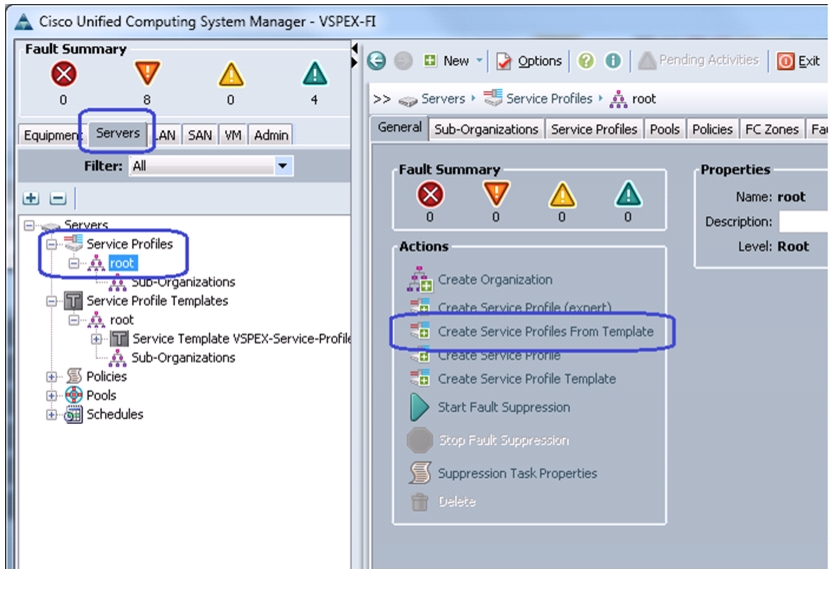Click critical fault icon in left Fault Summary
The width and height of the screenshot is (829, 604).
click(x=63, y=74)
